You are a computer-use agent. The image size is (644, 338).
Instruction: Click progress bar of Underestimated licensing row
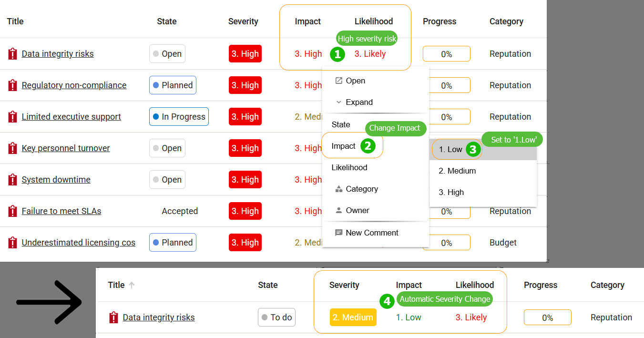(447, 243)
